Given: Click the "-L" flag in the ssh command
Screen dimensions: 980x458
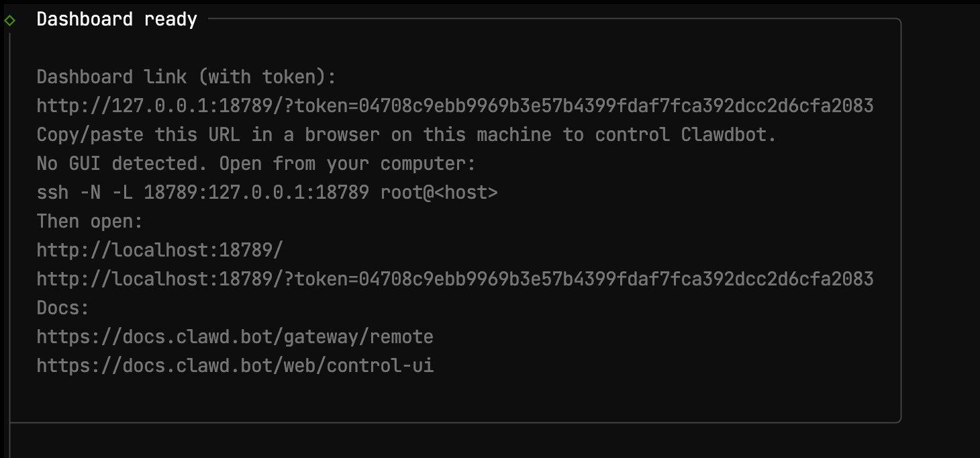Looking at the screenshot, I should [122, 193].
